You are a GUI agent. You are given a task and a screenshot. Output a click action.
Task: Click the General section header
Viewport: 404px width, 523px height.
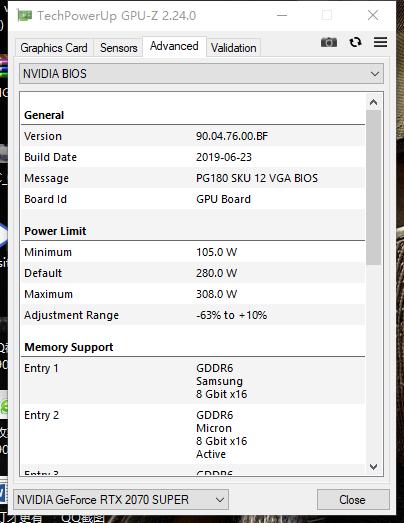pyautogui.click(x=44, y=115)
